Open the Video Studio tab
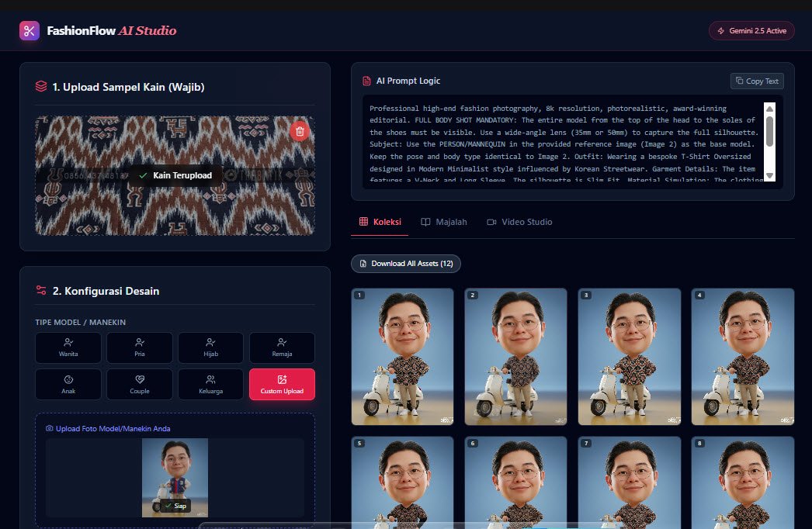The height and width of the screenshot is (529, 812). click(519, 222)
